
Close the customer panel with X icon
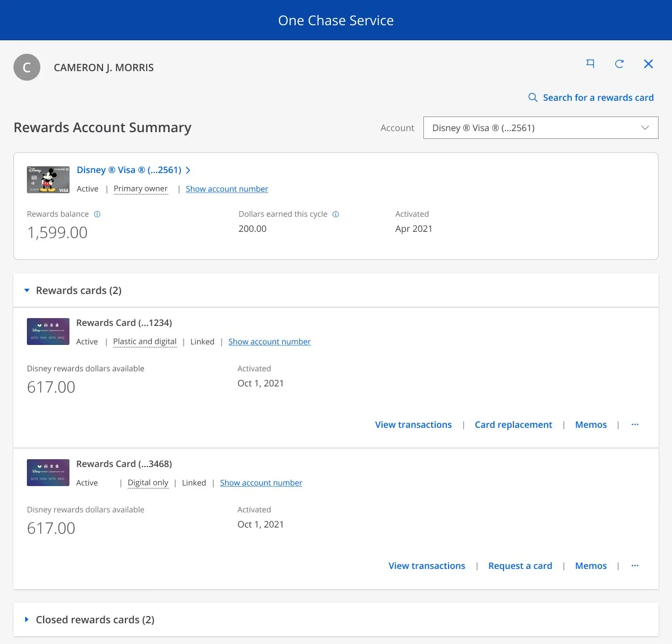648,64
